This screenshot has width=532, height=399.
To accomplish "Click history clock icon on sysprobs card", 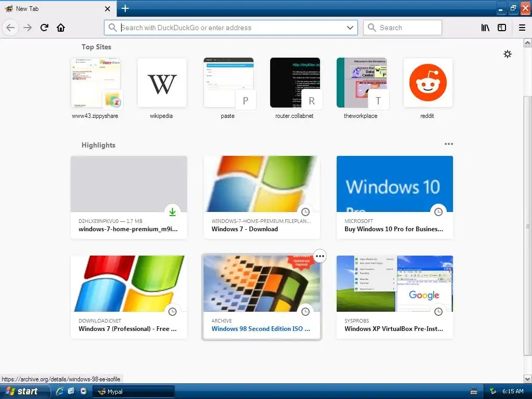I will 438,312.
